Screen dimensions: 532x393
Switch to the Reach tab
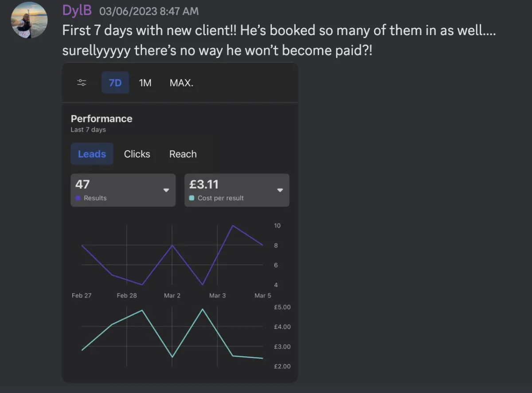coord(183,154)
